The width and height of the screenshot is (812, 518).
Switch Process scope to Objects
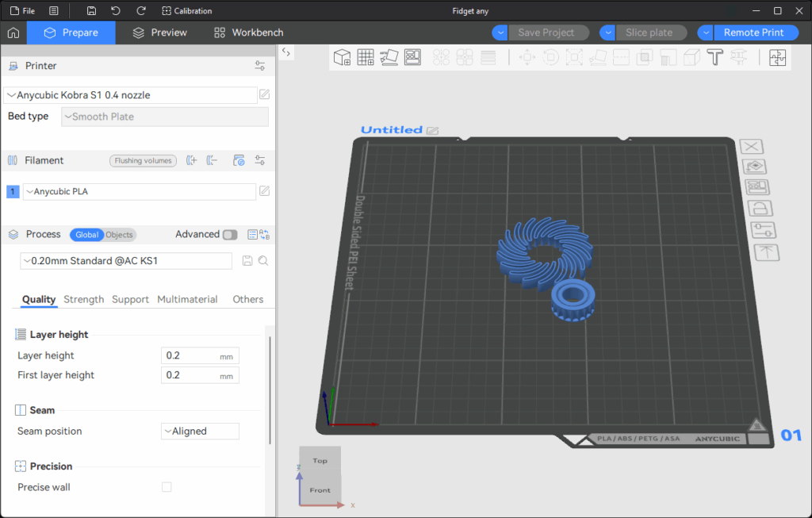point(120,235)
